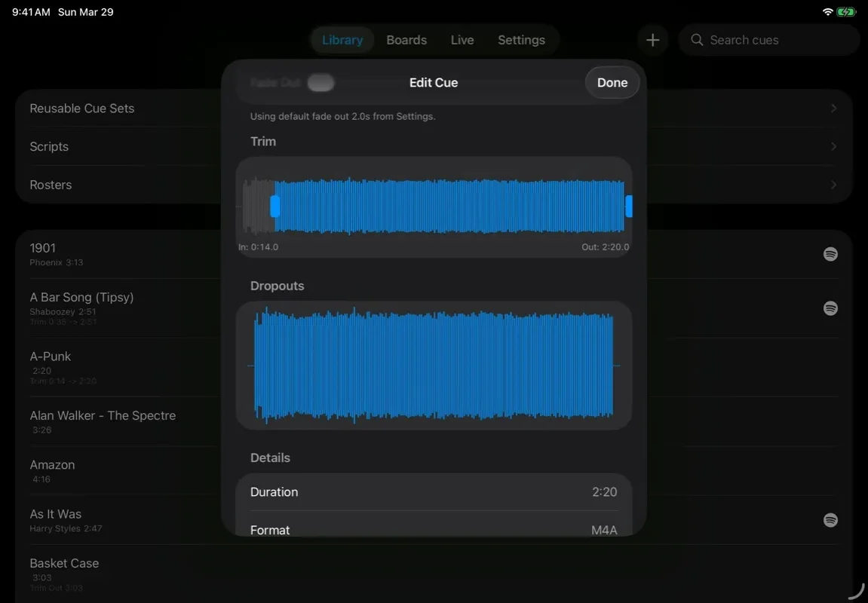Tap Done to close Edit Cue
Viewport: 868px width, 603px height.
[x=612, y=82]
